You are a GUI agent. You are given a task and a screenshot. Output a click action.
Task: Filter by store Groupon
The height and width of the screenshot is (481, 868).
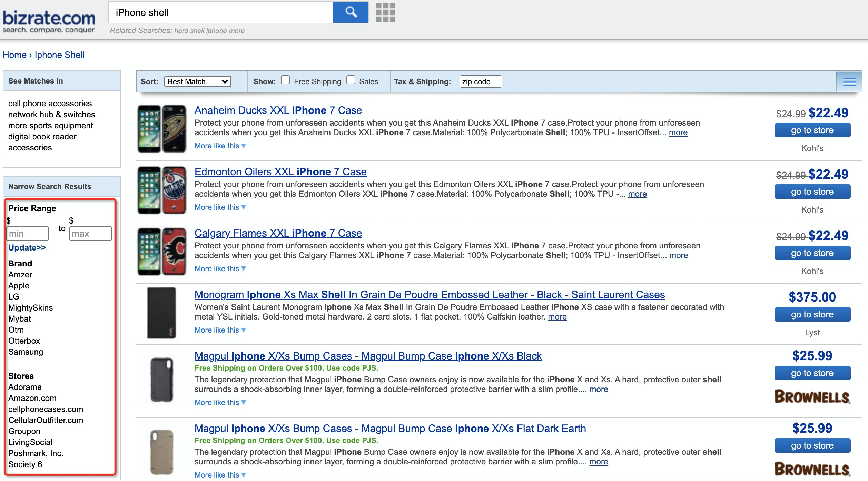click(24, 431)
